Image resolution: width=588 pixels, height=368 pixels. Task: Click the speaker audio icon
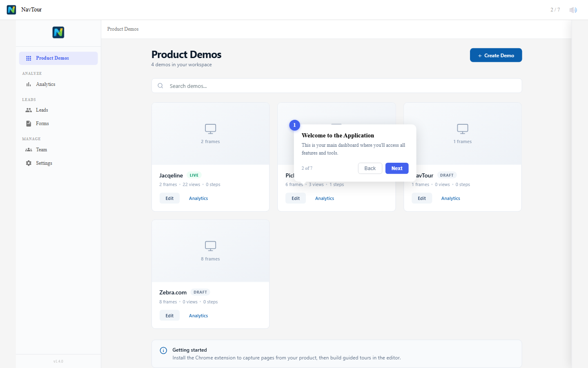point(573,10)
